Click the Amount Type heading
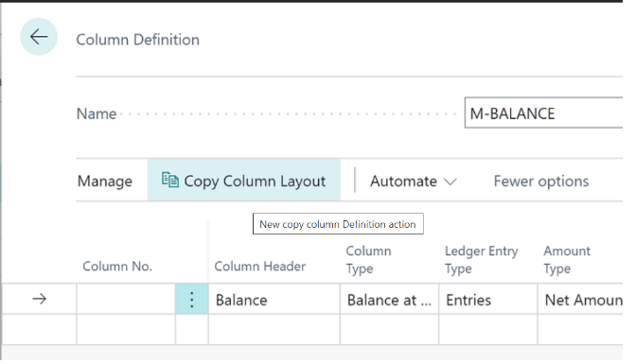636x364 pixels. click(567, 259)
